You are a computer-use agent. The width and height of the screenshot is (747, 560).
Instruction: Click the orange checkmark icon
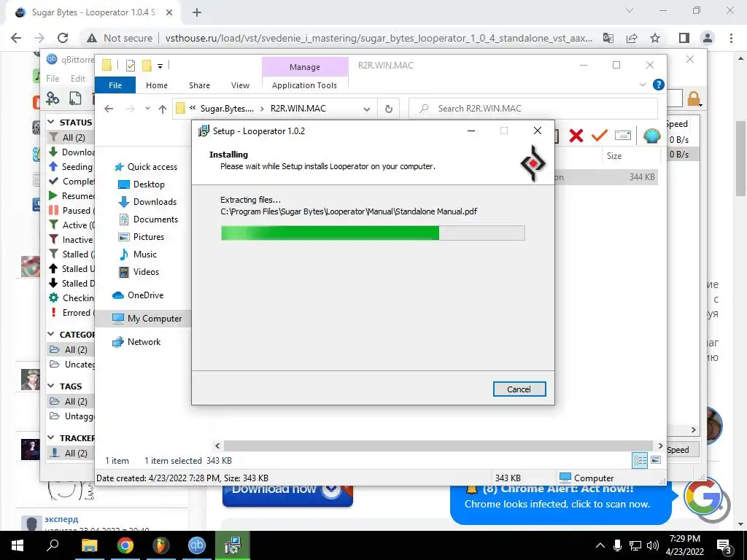coord(600,136)
